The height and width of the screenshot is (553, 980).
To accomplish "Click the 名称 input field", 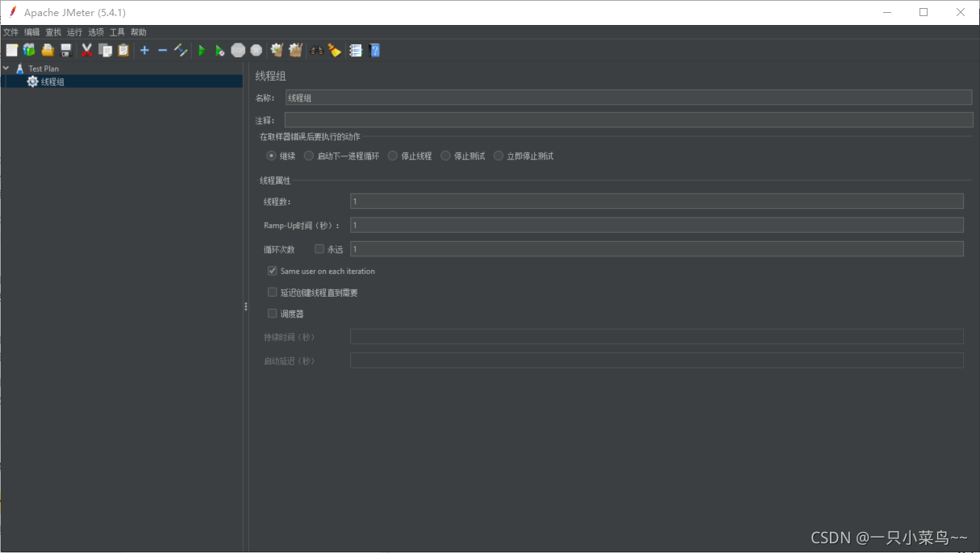I will [x=628, y=98].
